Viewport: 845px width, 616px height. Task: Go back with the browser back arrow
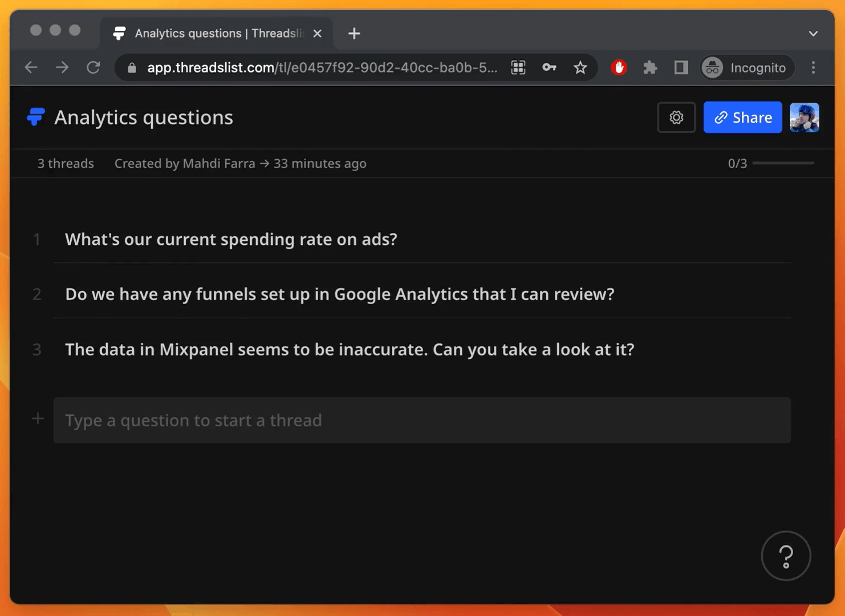[31, 68]
